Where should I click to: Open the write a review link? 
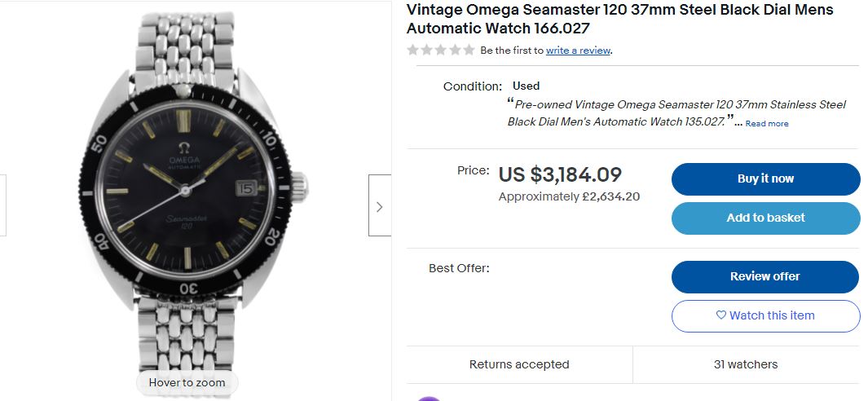578,51
